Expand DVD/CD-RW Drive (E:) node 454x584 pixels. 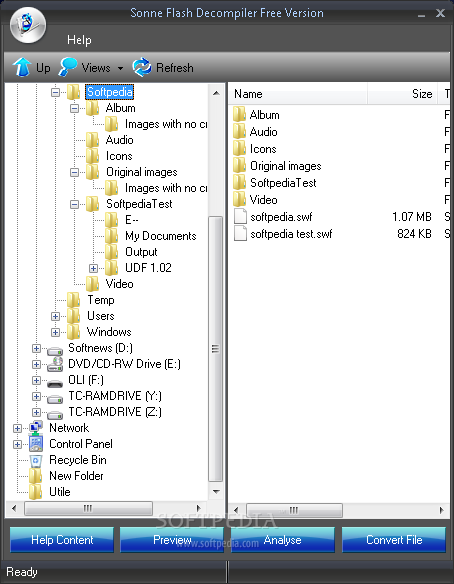tap(36, 364)
